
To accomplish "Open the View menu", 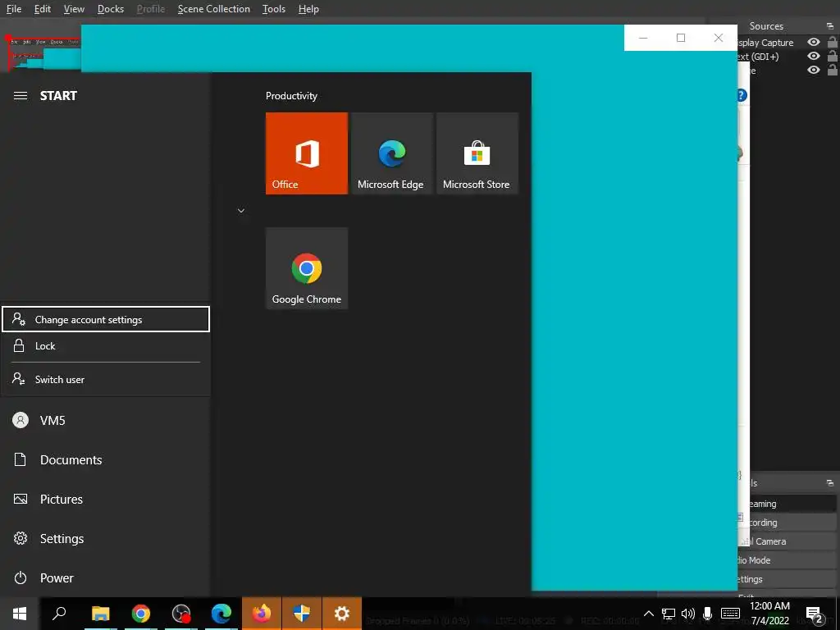I will 74,8.
